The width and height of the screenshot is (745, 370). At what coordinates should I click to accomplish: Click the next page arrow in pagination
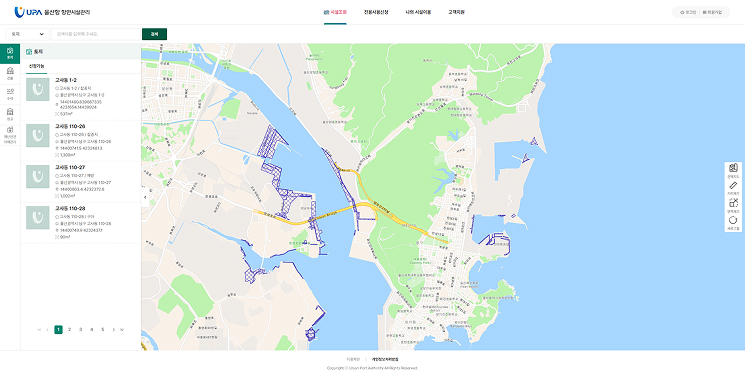tap(114, 330)
